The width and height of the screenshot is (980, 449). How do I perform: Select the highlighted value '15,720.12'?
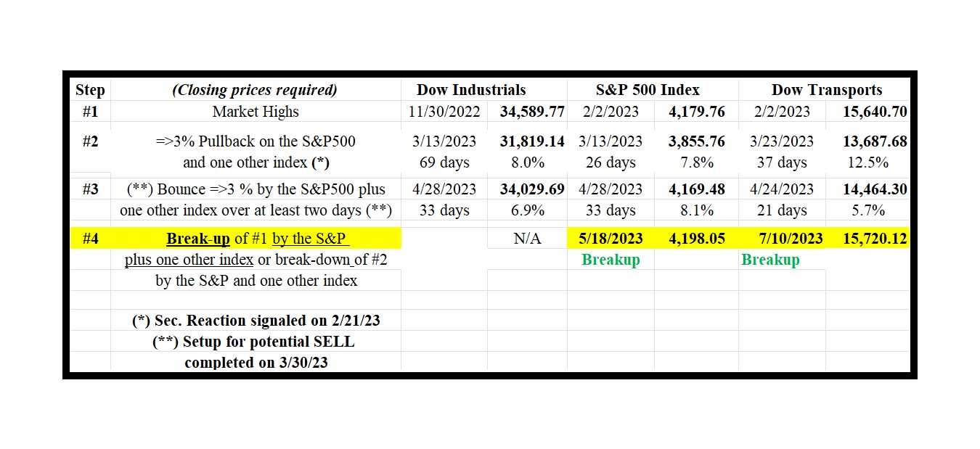click(x=875, y=239)
